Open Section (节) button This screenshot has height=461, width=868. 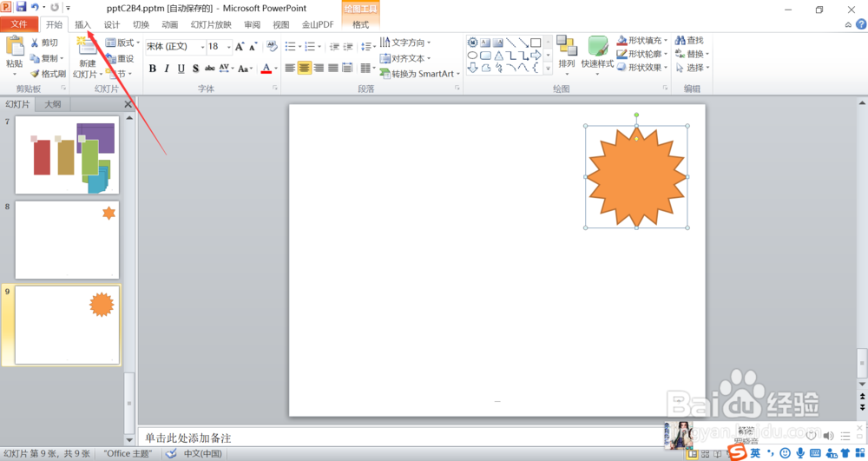tap(118, 74)
